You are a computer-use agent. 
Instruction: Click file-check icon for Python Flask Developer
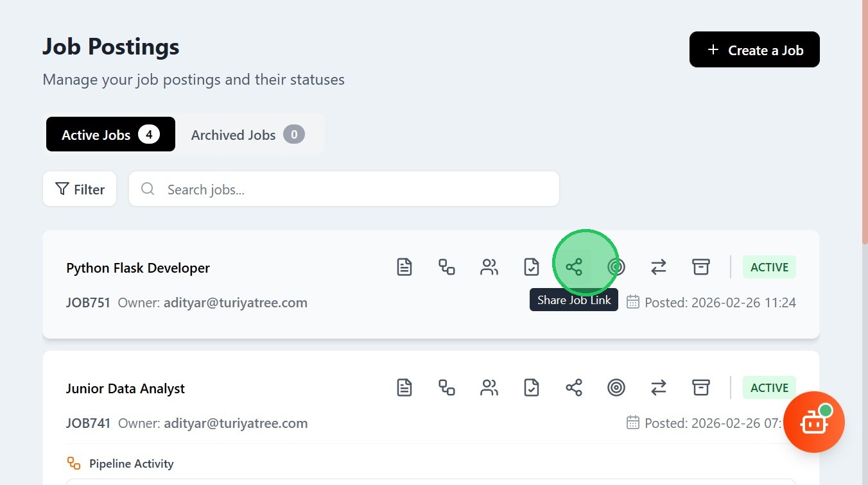pos(532,267)
